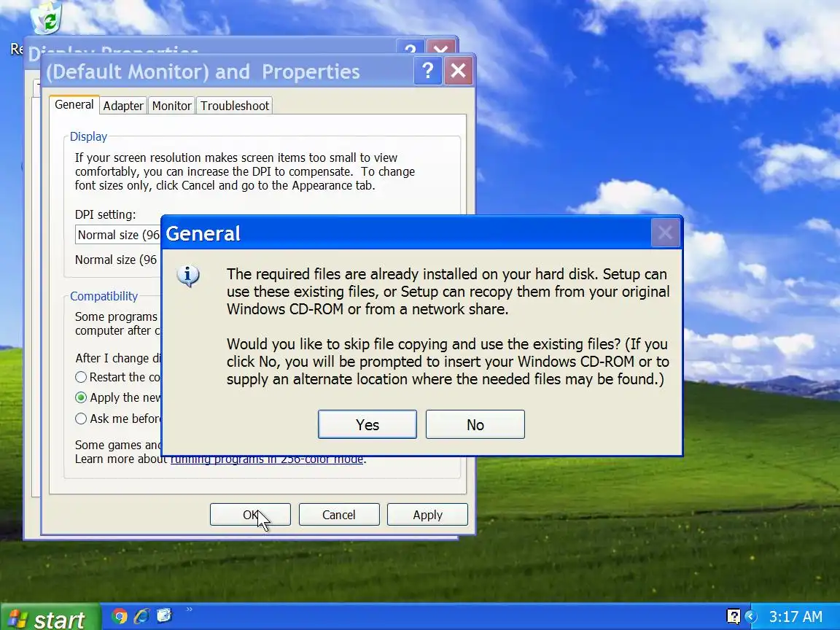
Task: Click Cancel in the monitor Properties window
Action: click(338, 514)
